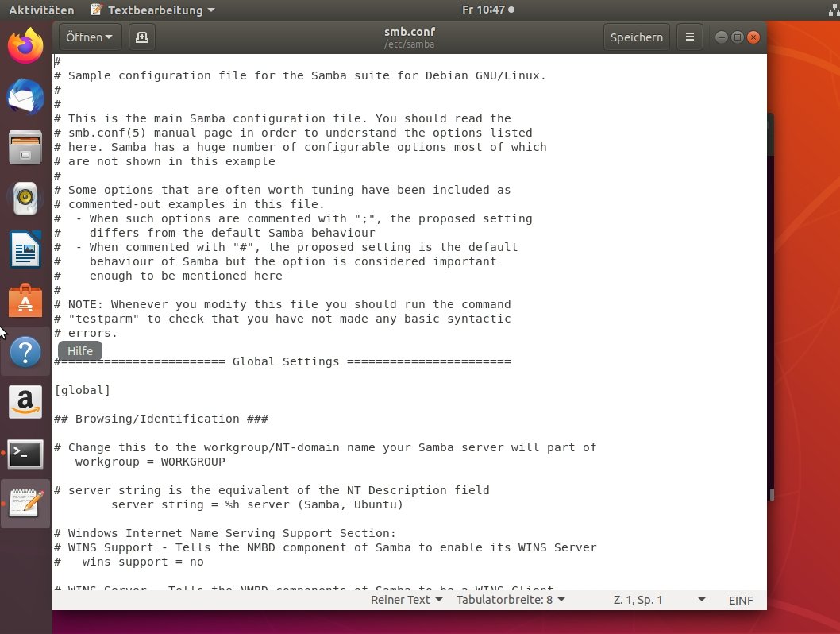Image resolution: width=840 pixels, height=634 pixels.
Task: Open the Files application in the dock
Action: [x=25, y=148]
